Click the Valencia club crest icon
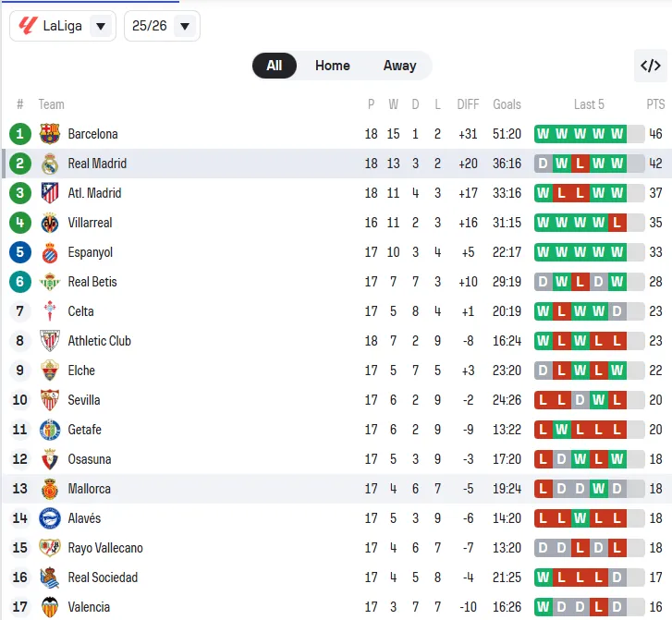The height and width of the screenshot is (620, 672). click(x=50, y=607)
